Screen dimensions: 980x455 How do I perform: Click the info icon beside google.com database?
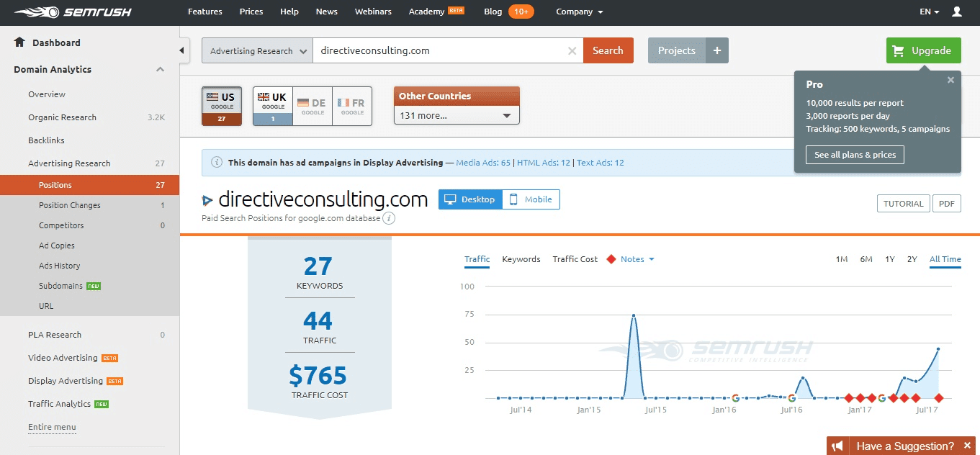pos(389,218)
